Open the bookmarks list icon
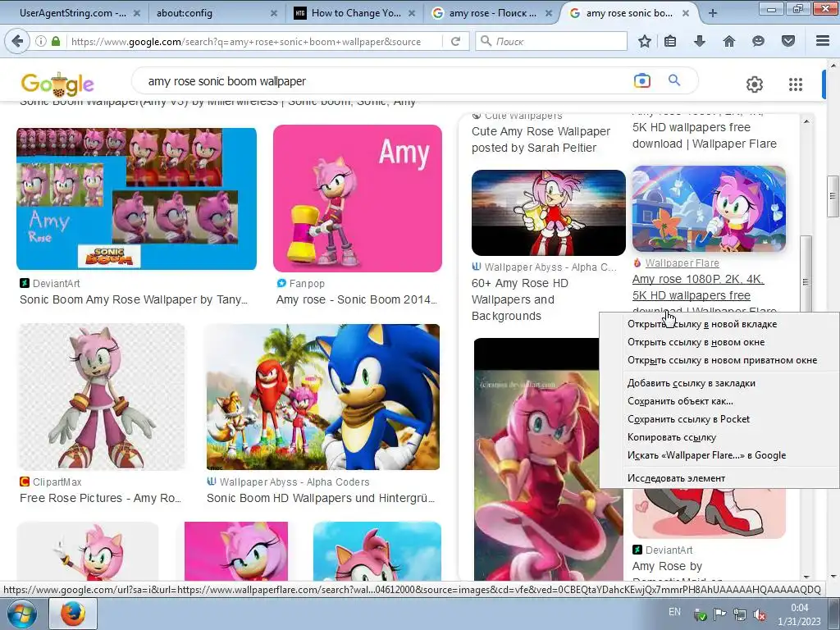 click(x=670, y=41)
